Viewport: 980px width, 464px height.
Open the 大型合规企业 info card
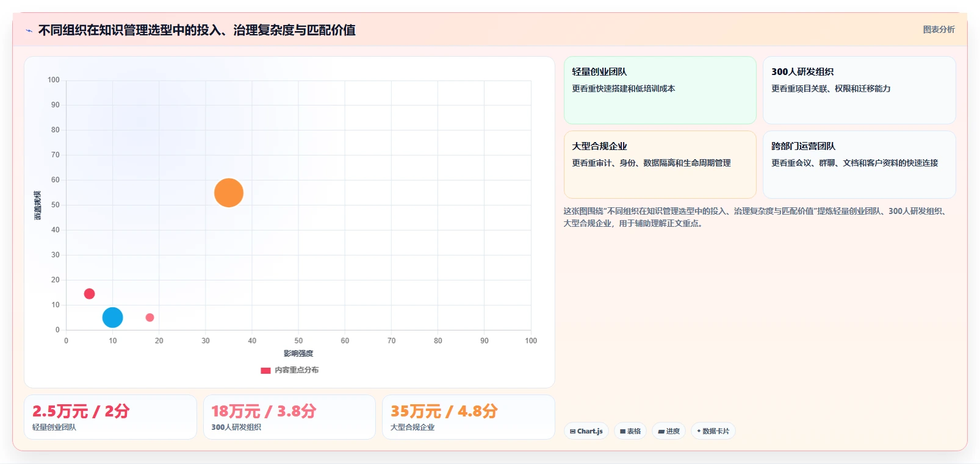pyautogui.click(x=660, y=165)
